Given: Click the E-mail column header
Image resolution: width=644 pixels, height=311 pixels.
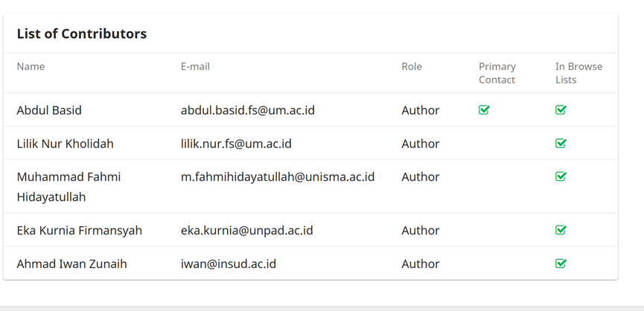Looking at the screenshot, I should 195,66.
